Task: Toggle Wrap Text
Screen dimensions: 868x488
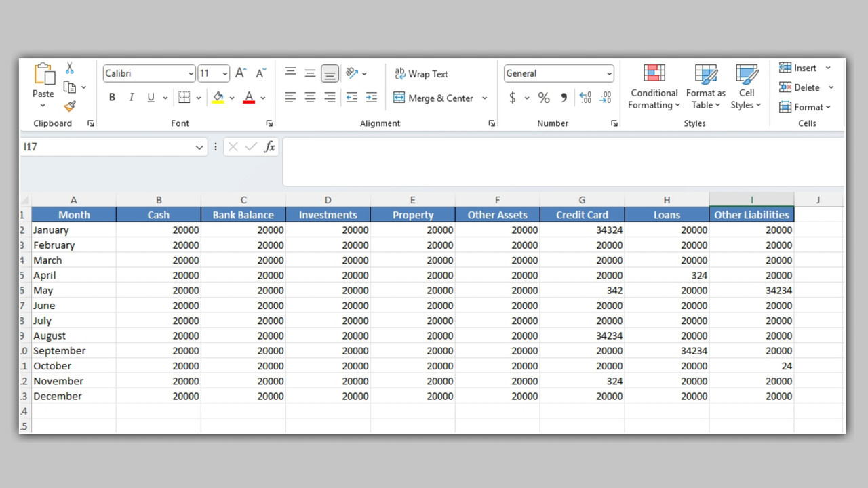Action: [421, 74]
